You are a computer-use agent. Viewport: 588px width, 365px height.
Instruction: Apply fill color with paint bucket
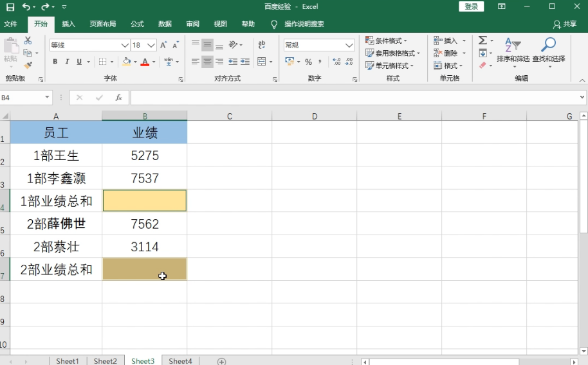click(x=126, y=62)
